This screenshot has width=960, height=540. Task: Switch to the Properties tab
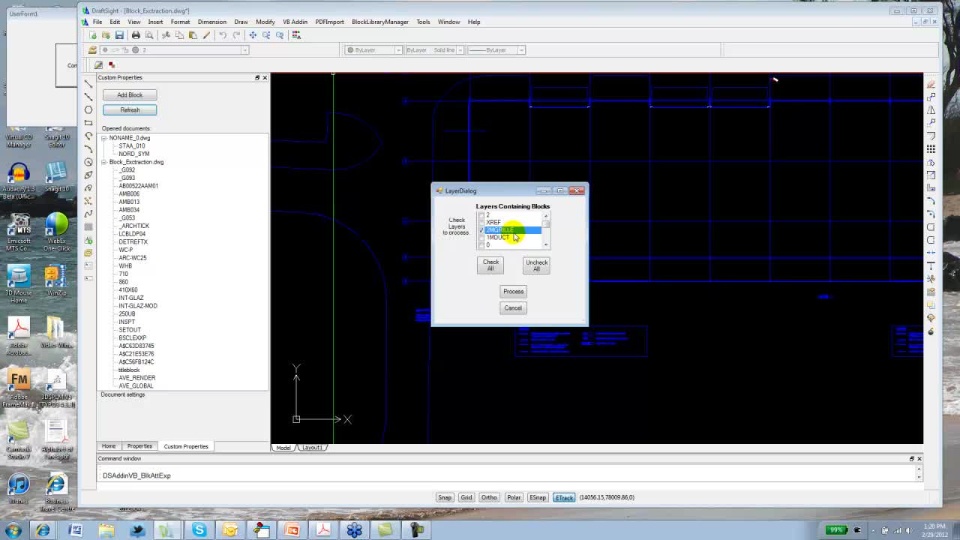(x=139, y=446)
